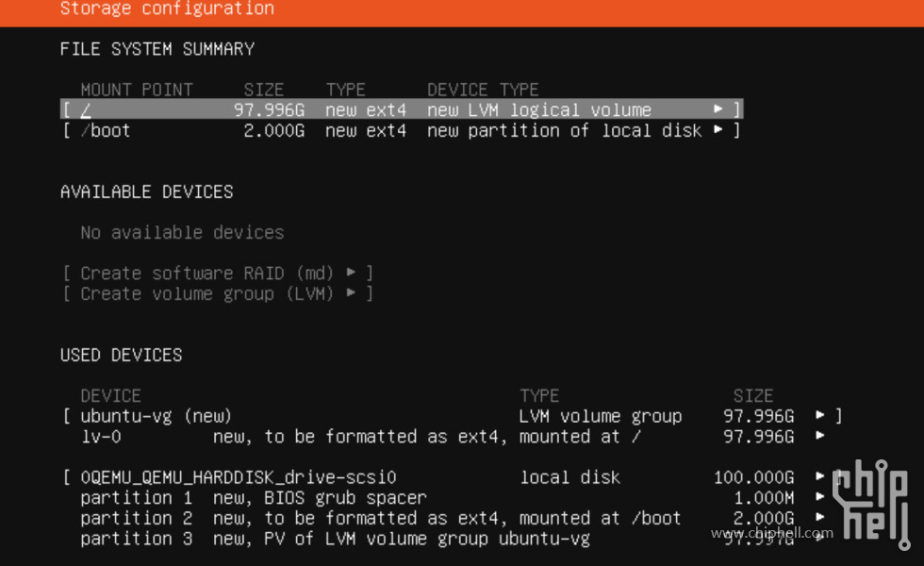The height and width of the screenshot is (566, 924).
Task: Open arrow next to Create volume group
Action: 351,292
